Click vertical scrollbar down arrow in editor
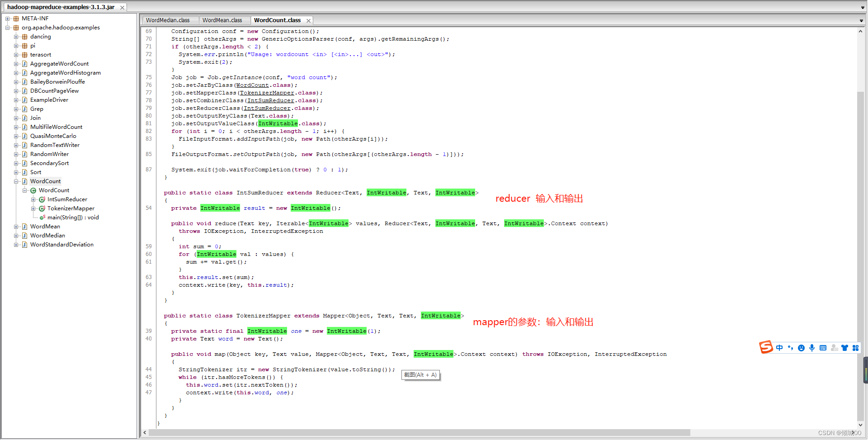The image size is (868, 440). [860, 425]
